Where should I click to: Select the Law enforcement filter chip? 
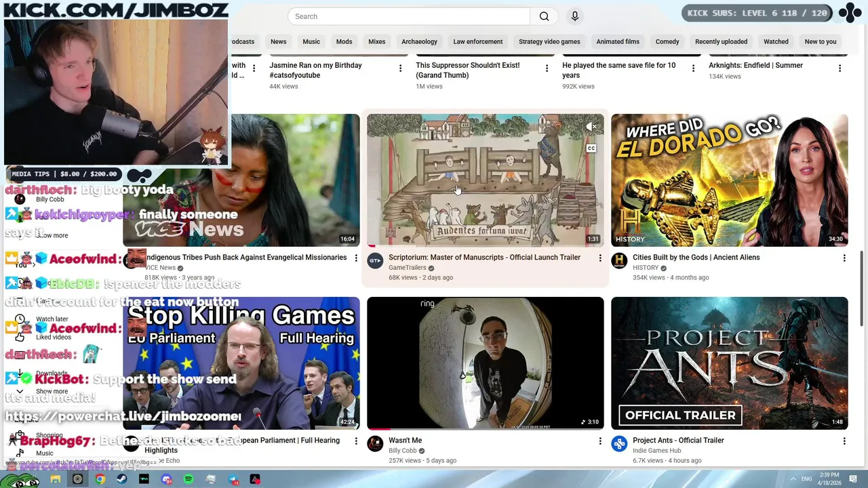[x=478, y=41]
